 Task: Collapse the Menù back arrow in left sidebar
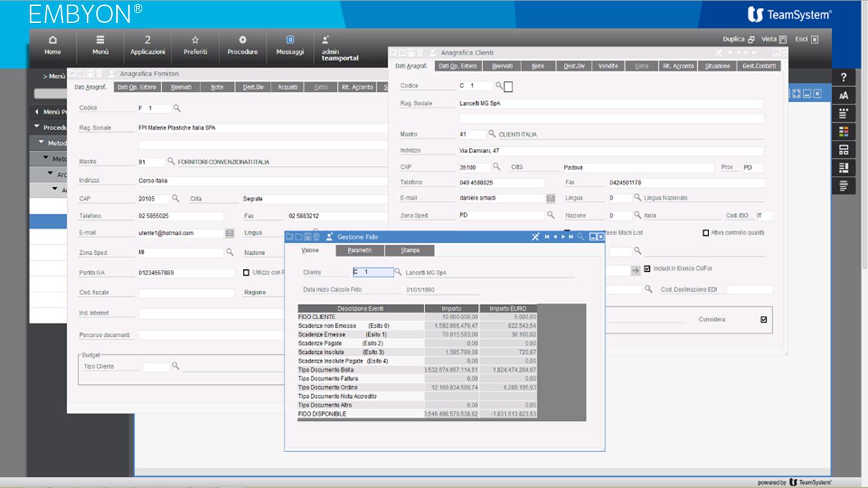point(37,112)
